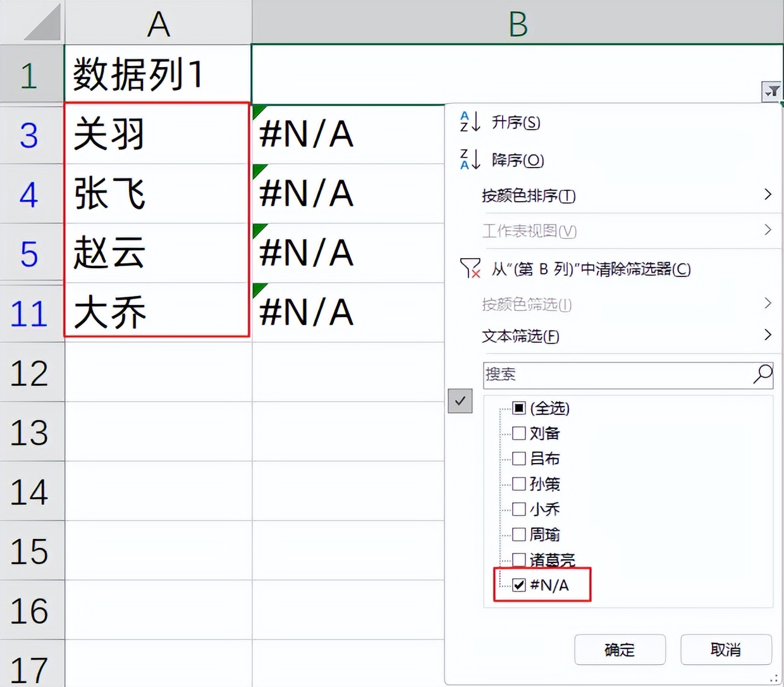Screen dimensions: 784x687
Task: Click the 取消 button
Action: pyautogui.click(x=726, y=650)
